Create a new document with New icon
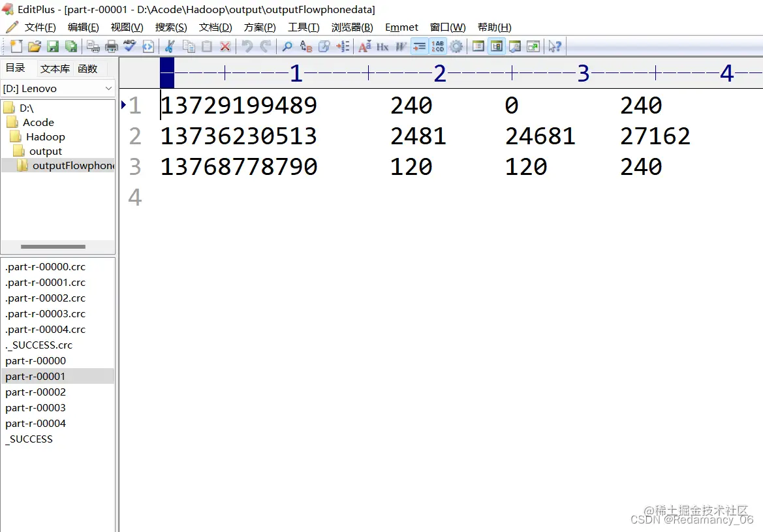The image size is (763, 532). (x=16, y=47)
